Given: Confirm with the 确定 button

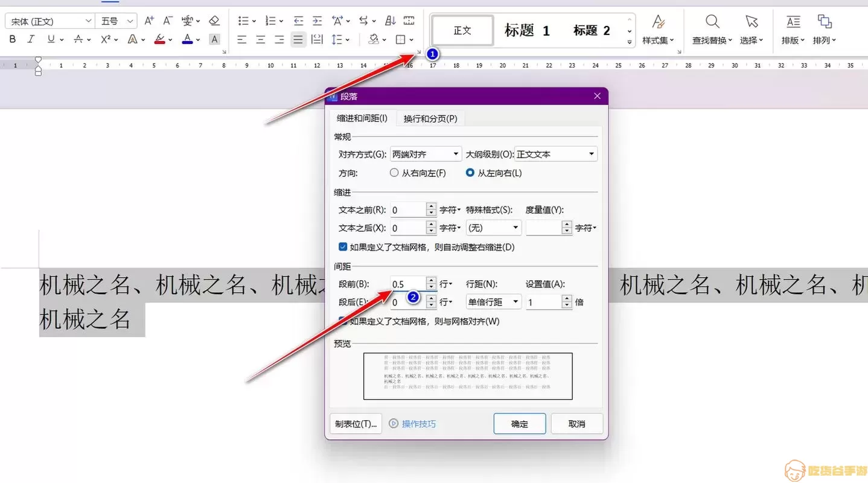Looking at the screenshot, I should 520,424.
